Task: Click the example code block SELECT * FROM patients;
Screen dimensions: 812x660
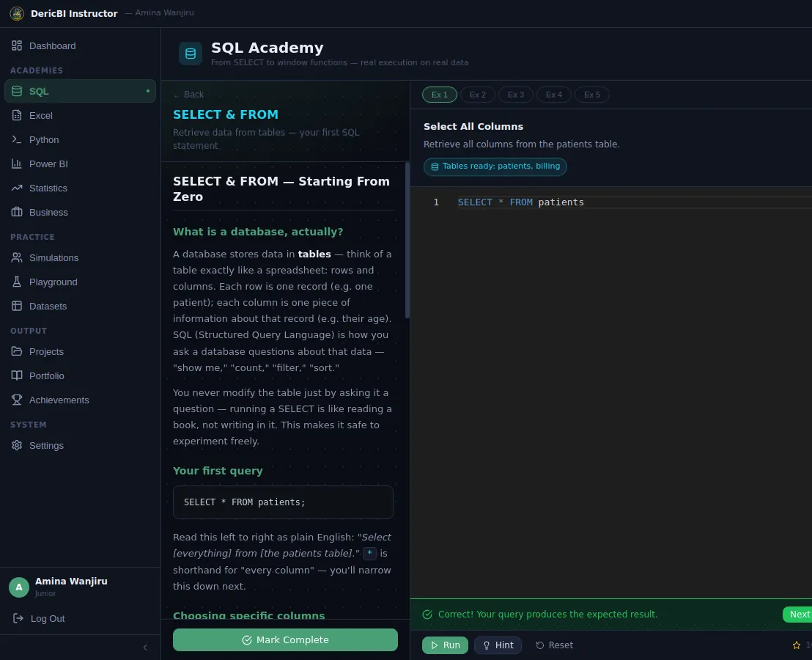Action: pyautogui.click(x=284, y=502)
